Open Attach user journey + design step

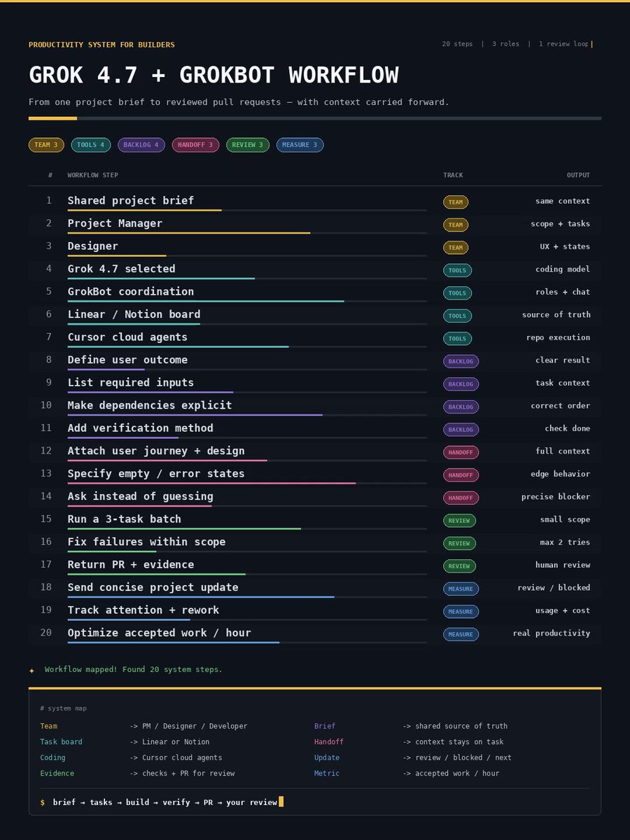pos(156,451)
